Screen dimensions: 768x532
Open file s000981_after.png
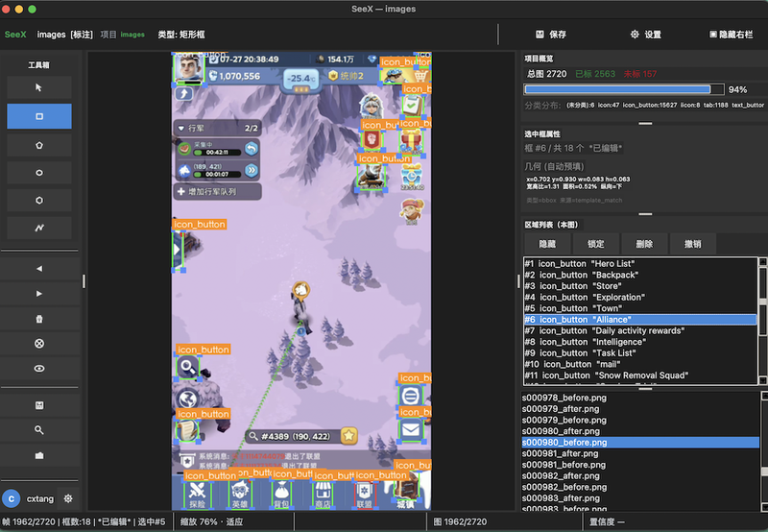click(x=640, y=453)
